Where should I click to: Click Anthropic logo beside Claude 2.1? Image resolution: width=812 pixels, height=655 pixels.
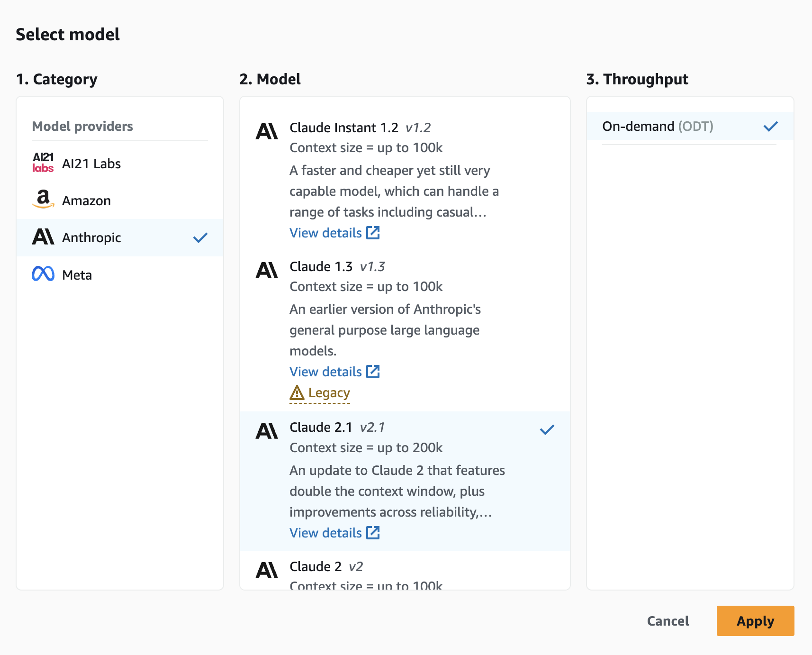click(267, 431)
